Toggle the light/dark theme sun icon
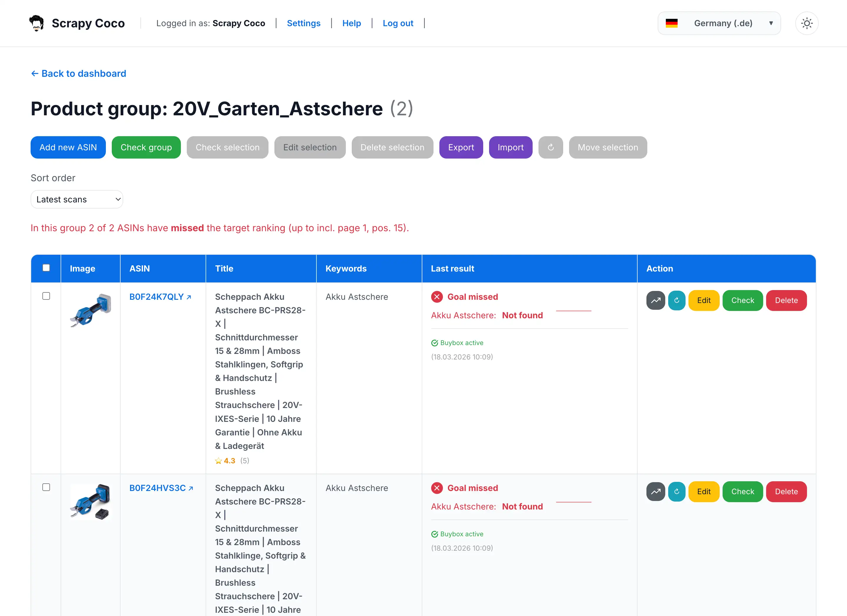The image size is (847, 616). 807,23
